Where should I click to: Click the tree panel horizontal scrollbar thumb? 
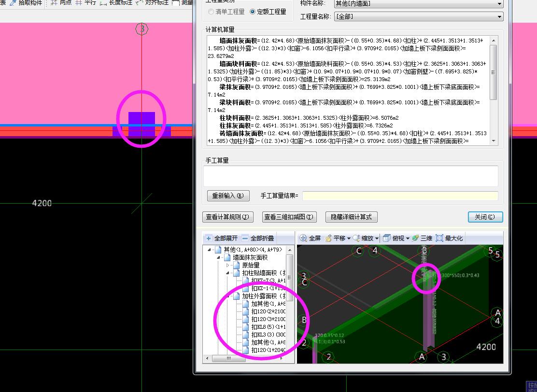(229, 359)
